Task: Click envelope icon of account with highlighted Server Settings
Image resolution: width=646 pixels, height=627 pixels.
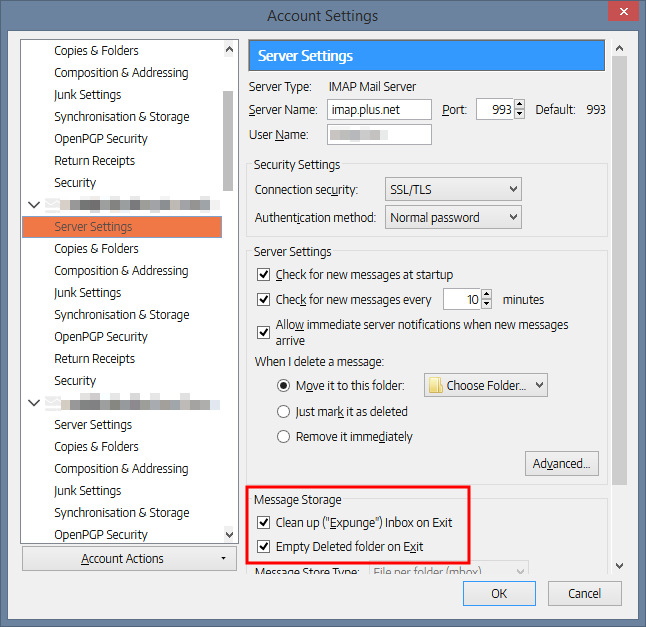Action: (52, 204)
